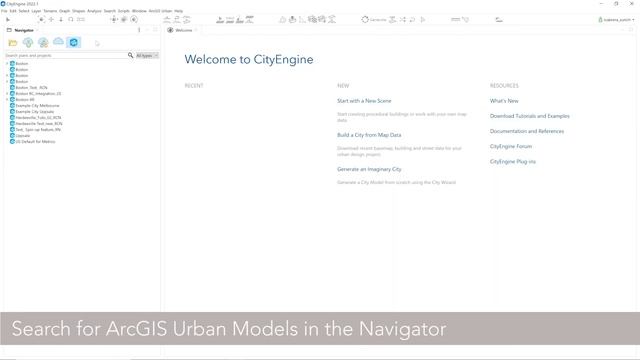Screen dimensions: 640x360
Task: Open the CityEngine Plug-ins link
Action: 513,162
